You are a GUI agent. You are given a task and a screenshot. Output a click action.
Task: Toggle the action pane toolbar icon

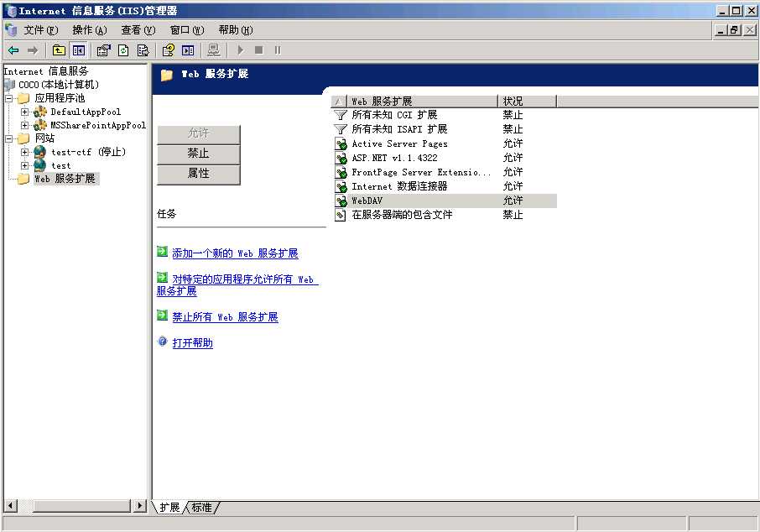click(x=188, y=50)
